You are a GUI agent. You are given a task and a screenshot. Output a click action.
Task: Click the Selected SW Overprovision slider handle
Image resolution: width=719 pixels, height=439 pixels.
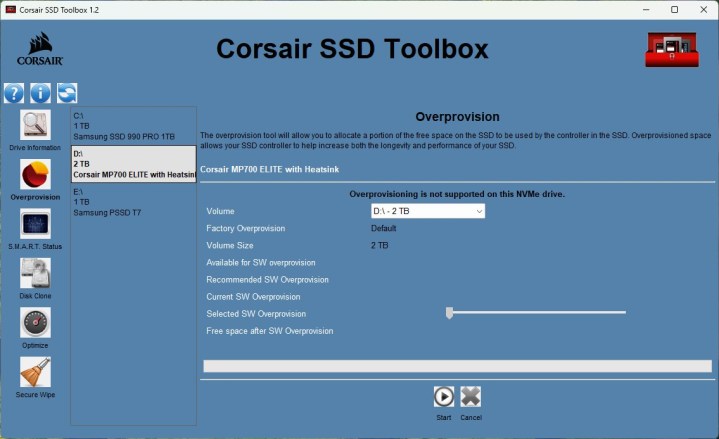(x=450, y=313)
